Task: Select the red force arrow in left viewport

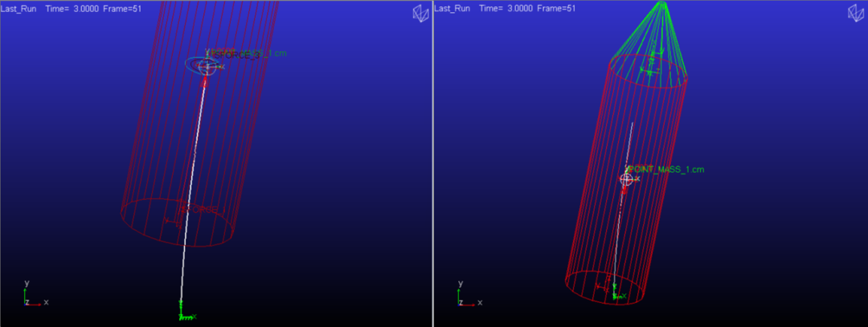Action: [x=205, y=82]
